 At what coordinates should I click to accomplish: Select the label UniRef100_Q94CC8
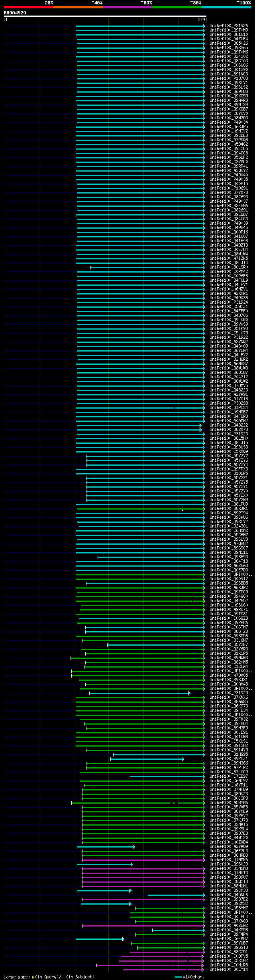229,153
